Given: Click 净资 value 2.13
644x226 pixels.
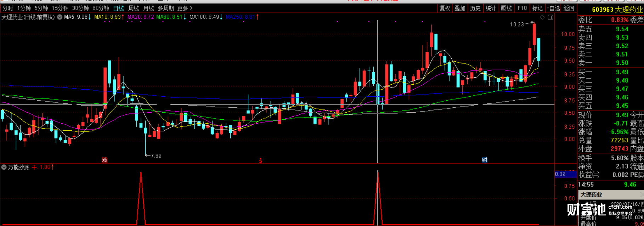Looking at the screenshot, I should point(622,166).
